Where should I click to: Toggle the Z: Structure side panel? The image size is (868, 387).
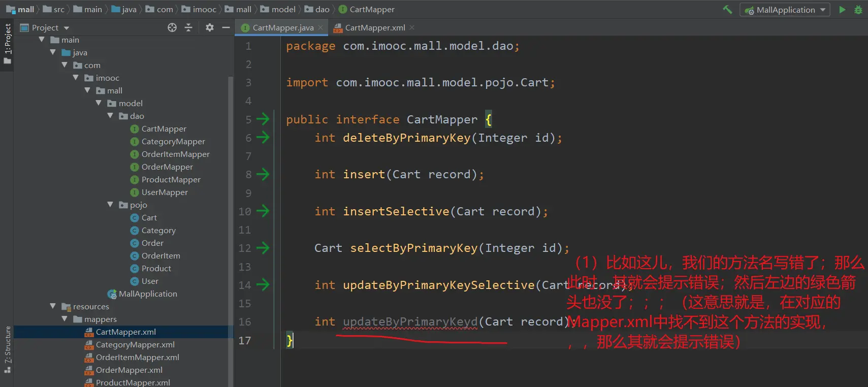(x=7, y=348)
